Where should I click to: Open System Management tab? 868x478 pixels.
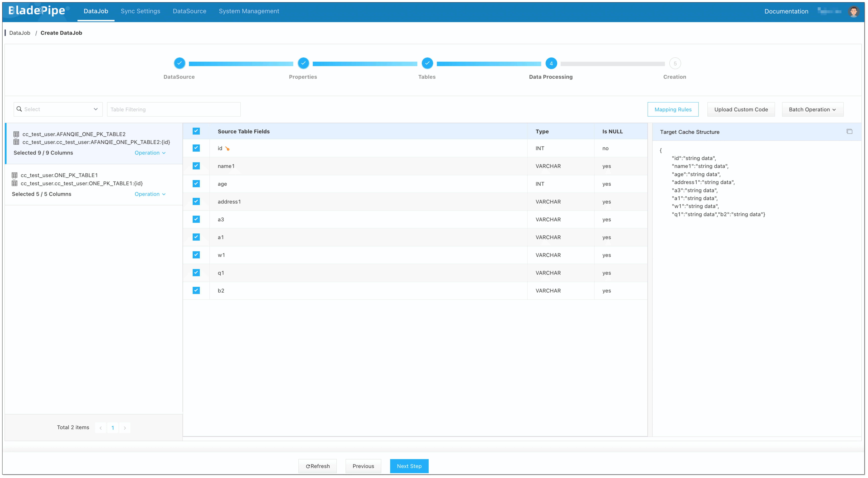click(x=249, y=11)
